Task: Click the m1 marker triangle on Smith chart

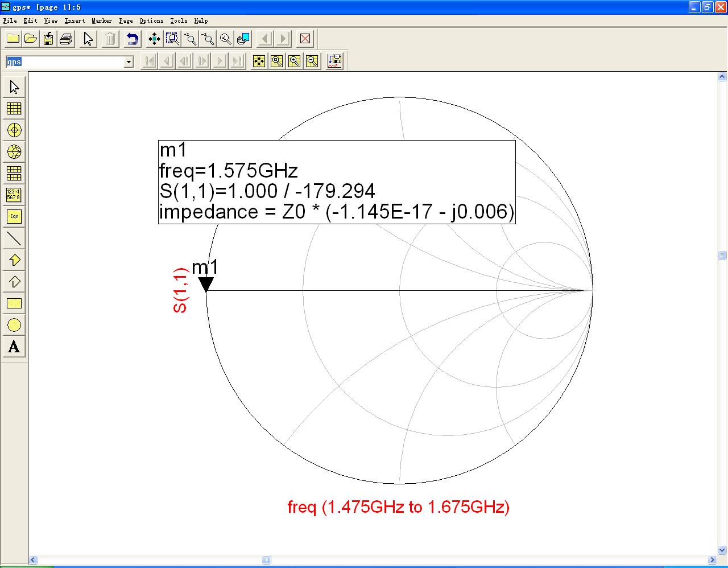Action: coord(206,284)
